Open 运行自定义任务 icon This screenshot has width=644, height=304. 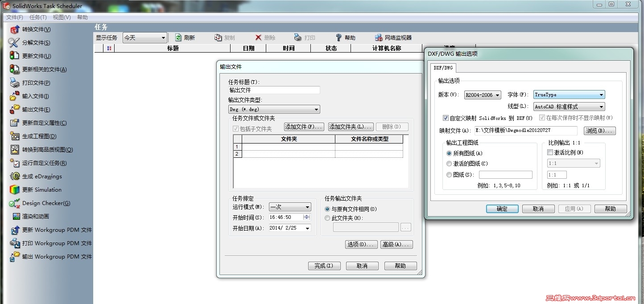15,163
